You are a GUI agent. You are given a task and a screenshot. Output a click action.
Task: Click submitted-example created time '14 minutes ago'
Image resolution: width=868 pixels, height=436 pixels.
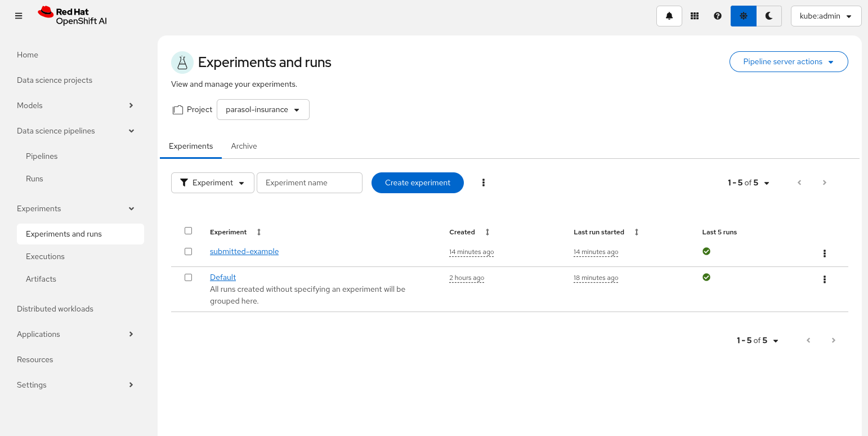point(472,252)
